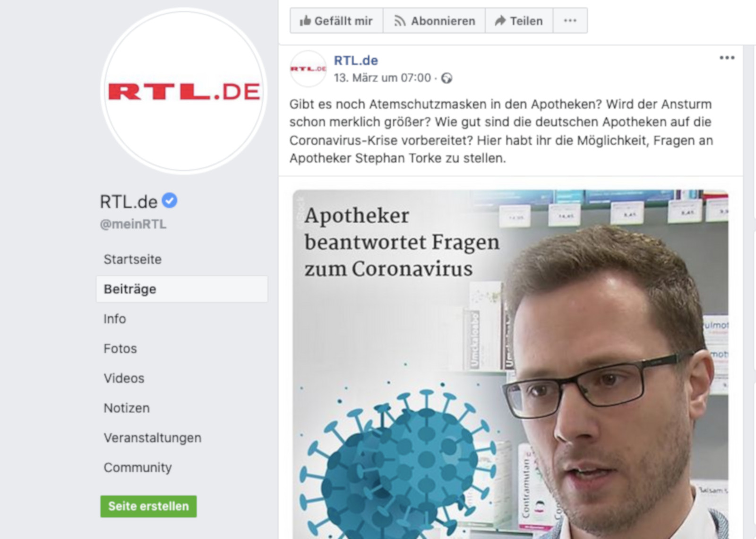Click the thumbs-up icon on Gefällt mir
Viewport: 756px width, 539px height.
pyautogui.click(x=305, y=20)
